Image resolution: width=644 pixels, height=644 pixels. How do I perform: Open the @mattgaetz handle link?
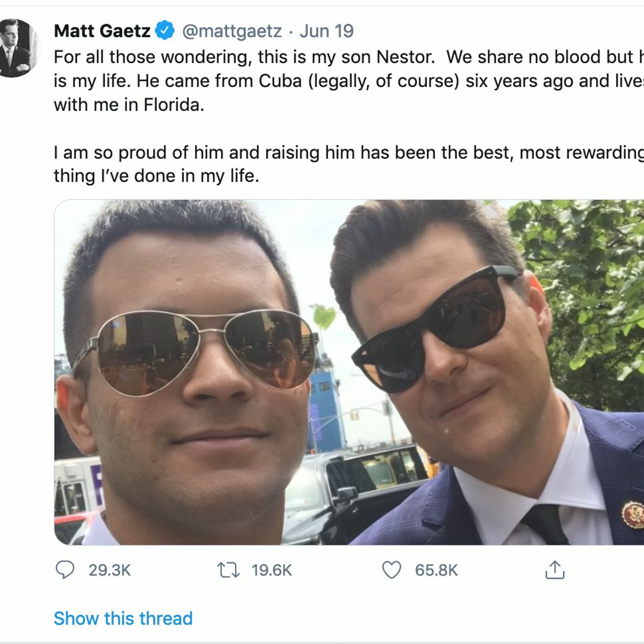point(232,31)
